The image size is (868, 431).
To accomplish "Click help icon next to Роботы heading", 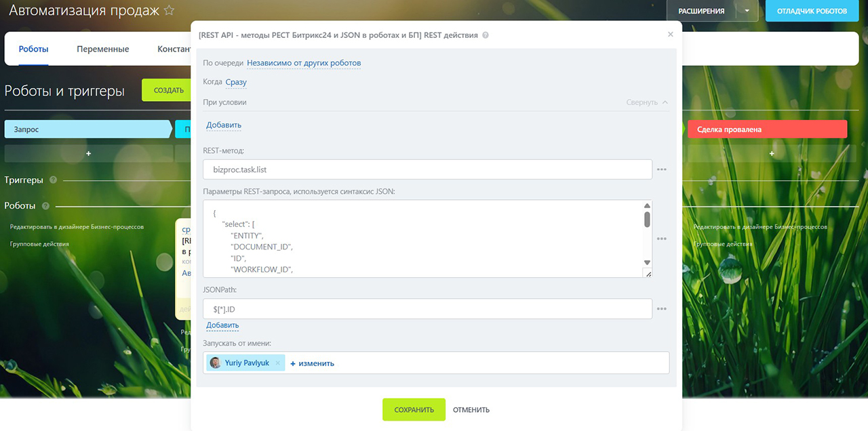I will pos(45,206).
